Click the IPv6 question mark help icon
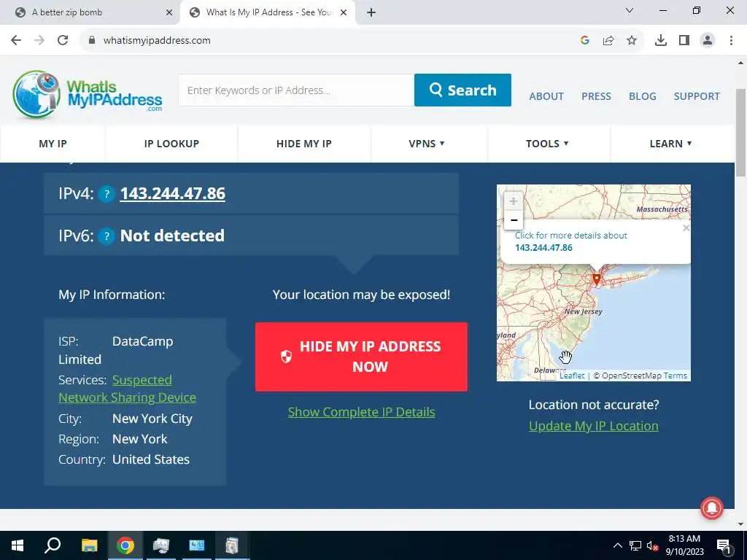This screenshot has width=747, height=560. 107,236
